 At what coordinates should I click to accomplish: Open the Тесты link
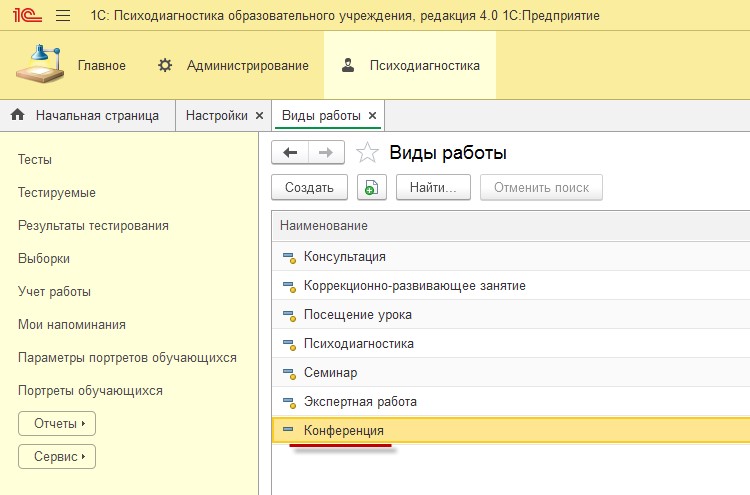point(34,159)
